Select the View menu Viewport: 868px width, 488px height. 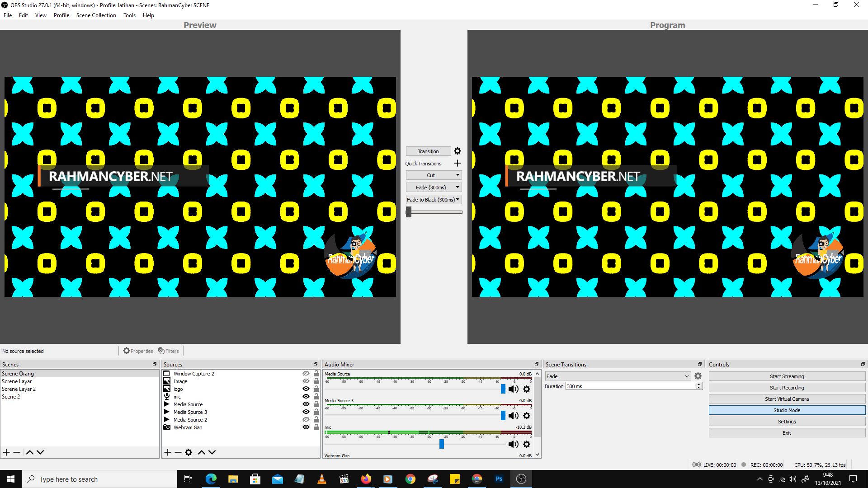pyautogui.click(x=40, y=15)
